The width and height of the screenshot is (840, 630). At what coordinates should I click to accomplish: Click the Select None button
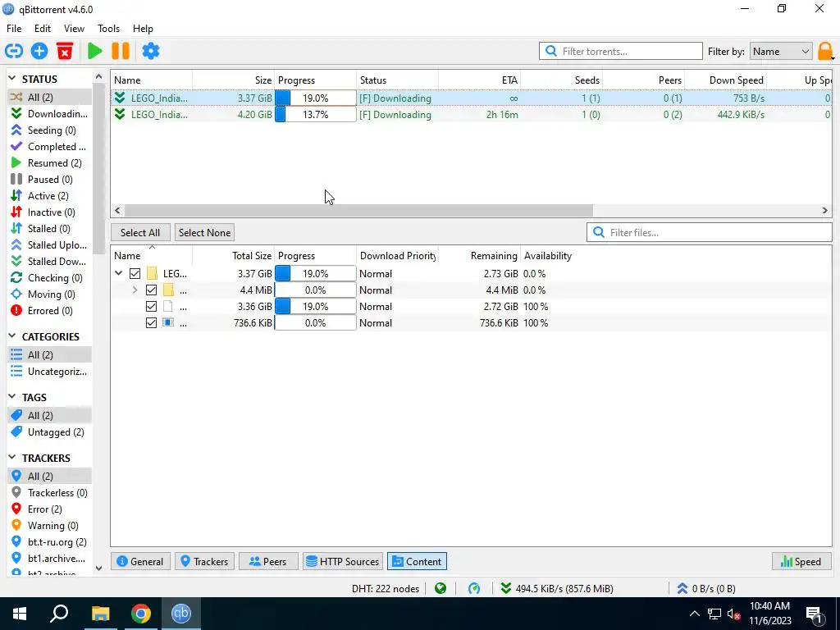pyautogui.click(x=204, y=232)
